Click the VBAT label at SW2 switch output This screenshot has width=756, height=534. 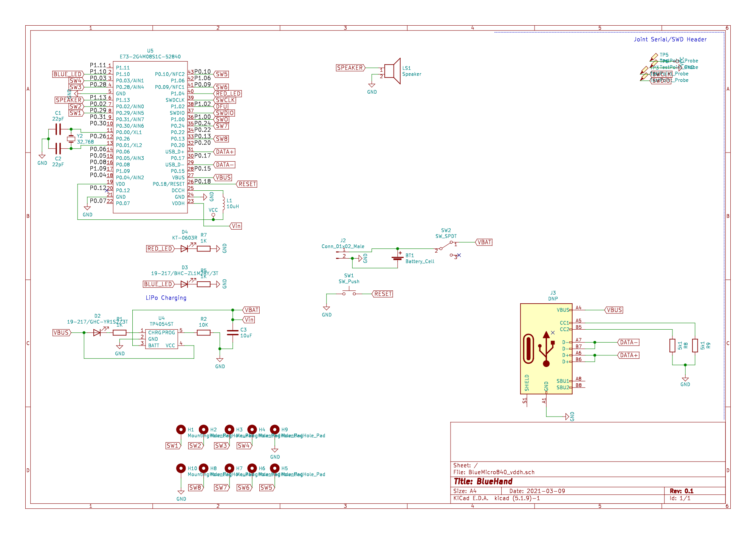(x=484, y=242)
